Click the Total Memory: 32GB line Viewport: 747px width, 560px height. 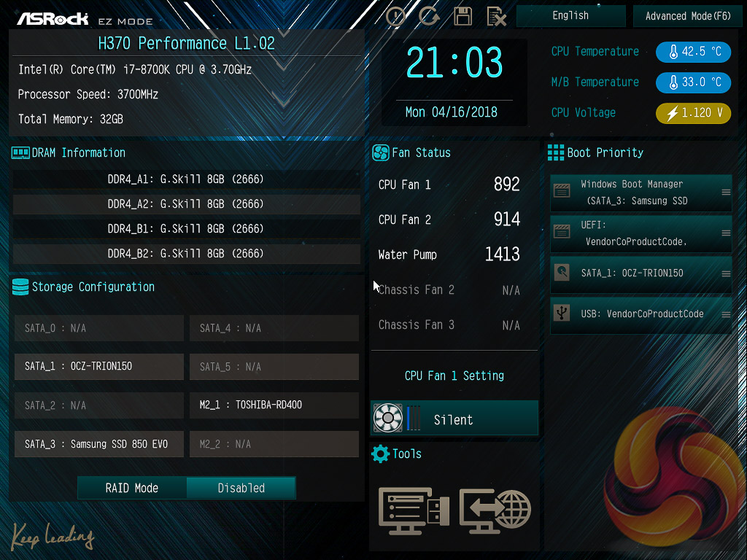point(71,119)
